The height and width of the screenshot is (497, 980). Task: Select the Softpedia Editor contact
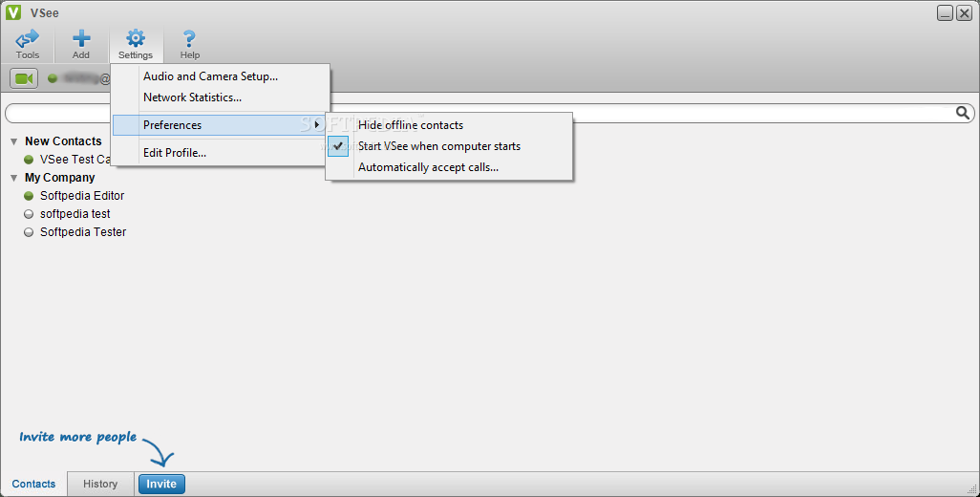(82, 196)
